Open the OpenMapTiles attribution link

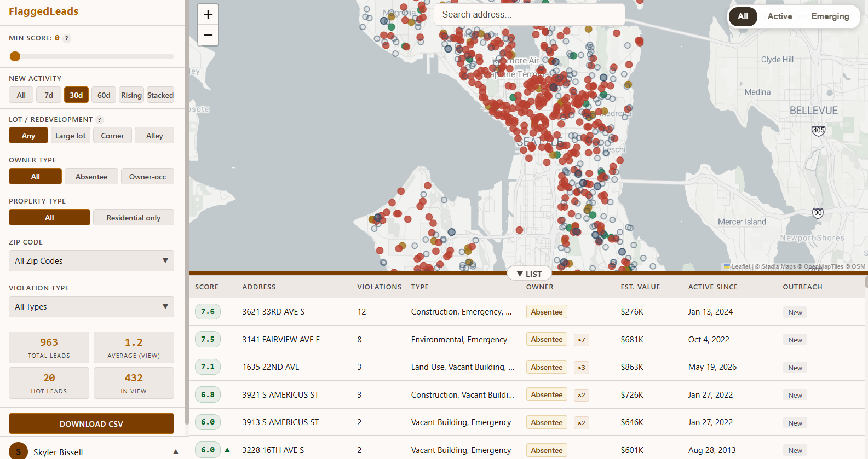pos(824,267)
